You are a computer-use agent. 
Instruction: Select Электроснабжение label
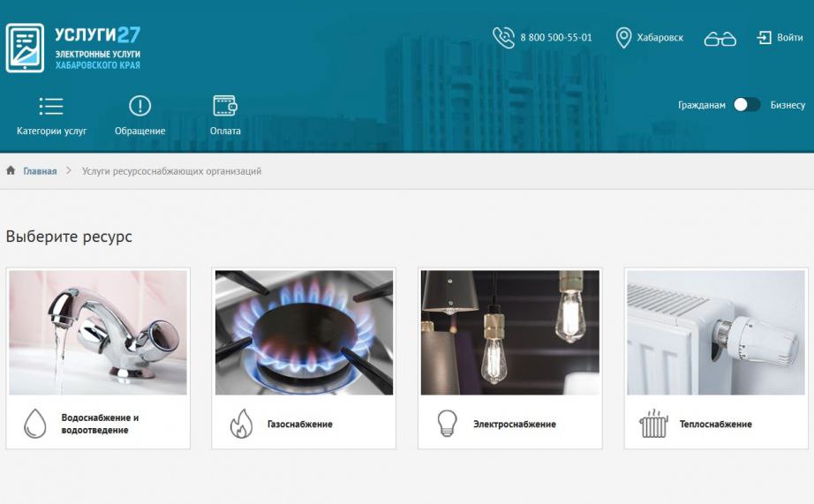pyautogui.click(x=515, y=424)
